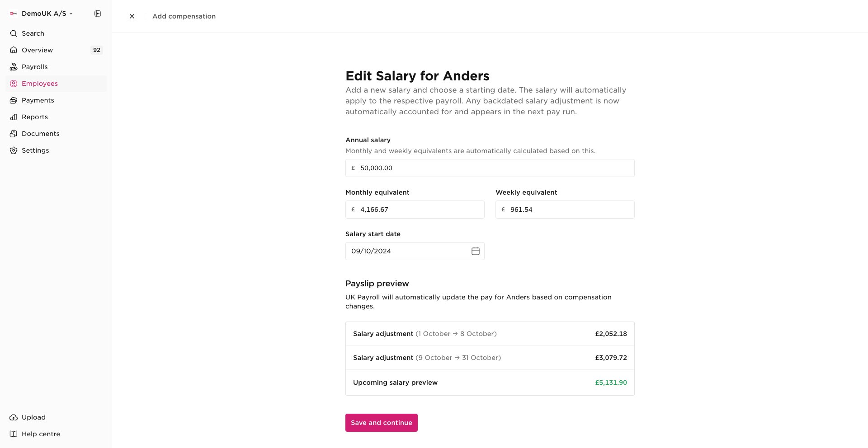The image size is (868, 448).
Task: Click the Payments wallet icon
Action: point(14,100)
